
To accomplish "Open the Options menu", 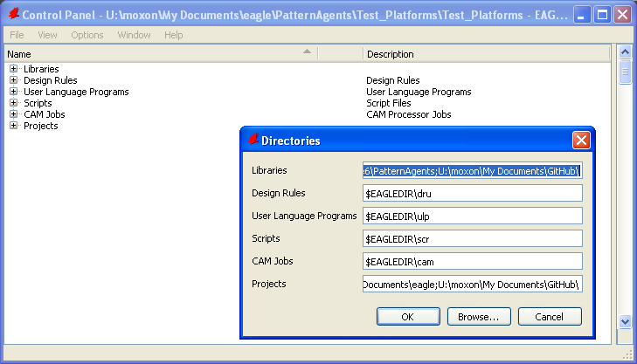I will click(87, 35).
